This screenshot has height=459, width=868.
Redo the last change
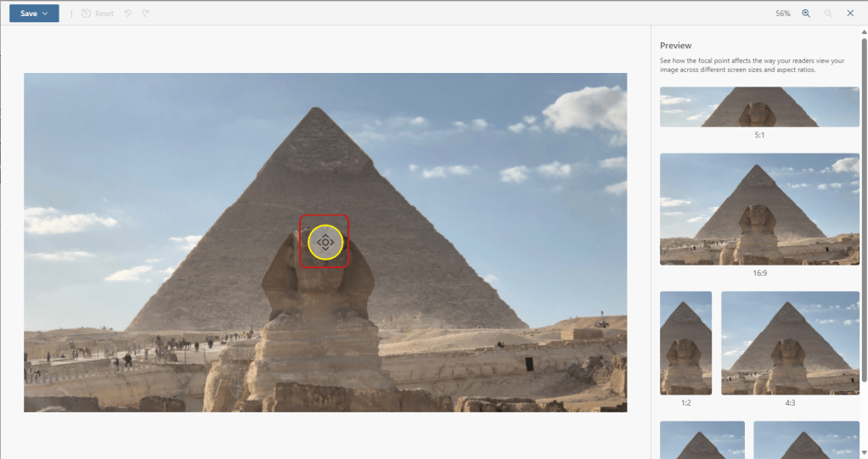pos(145,14)
